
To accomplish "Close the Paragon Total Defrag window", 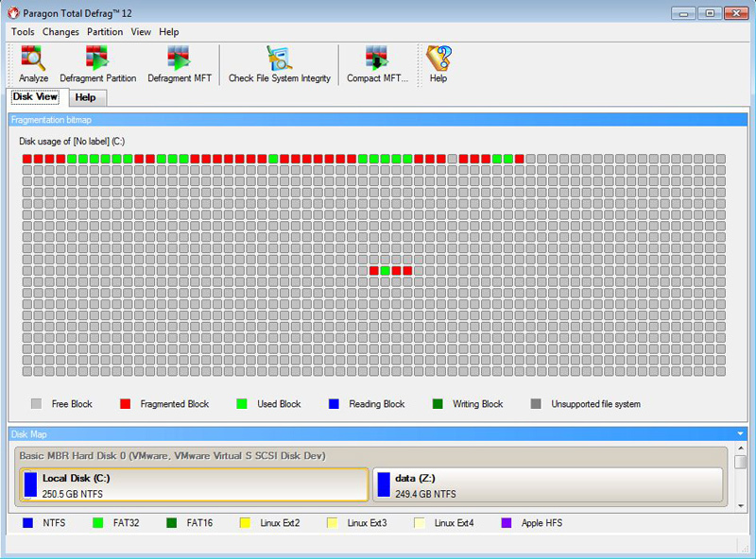I will pos(736,13).
